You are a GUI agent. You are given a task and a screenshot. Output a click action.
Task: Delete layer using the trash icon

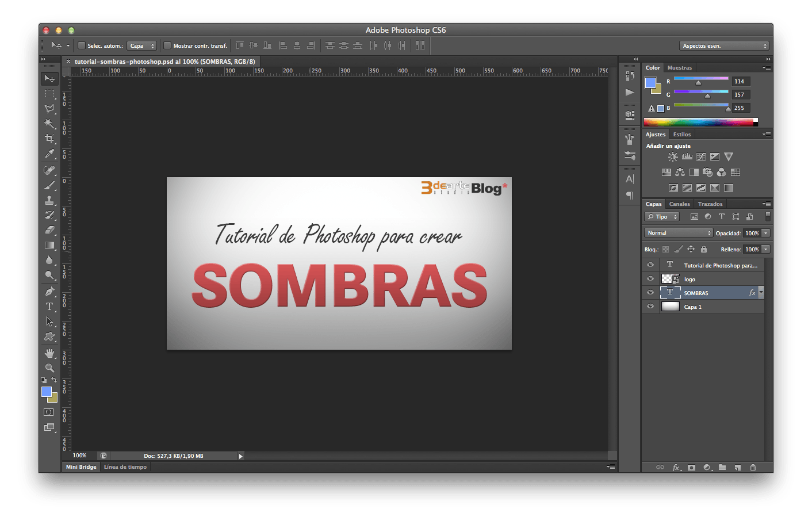tap(753, 467)
